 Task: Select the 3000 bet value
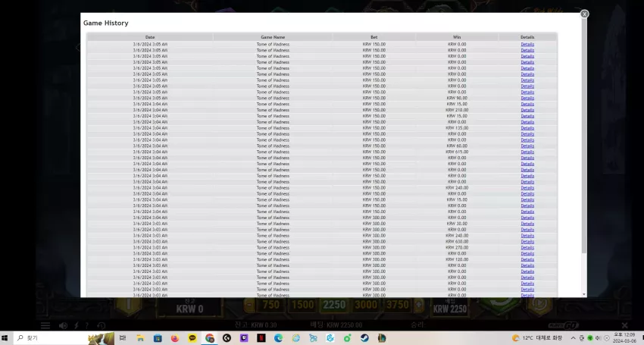click(365, 305)
